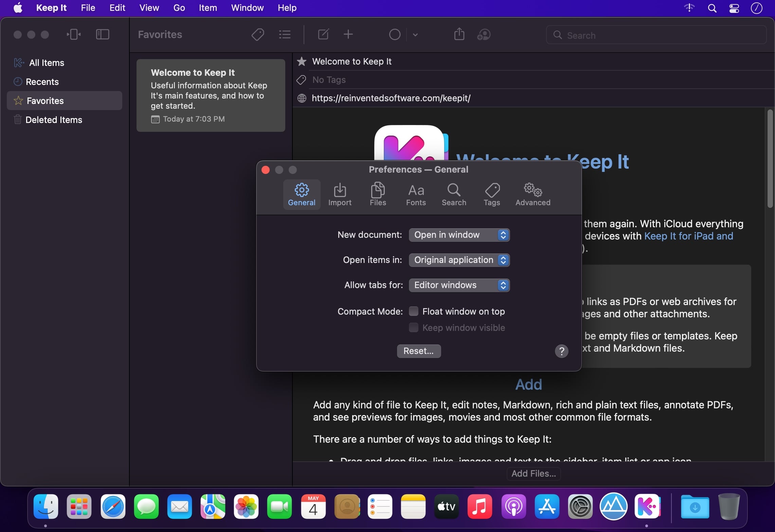Open the Fonts preferences pane
This screenshot has height=532, width=775.
(416, 194)
